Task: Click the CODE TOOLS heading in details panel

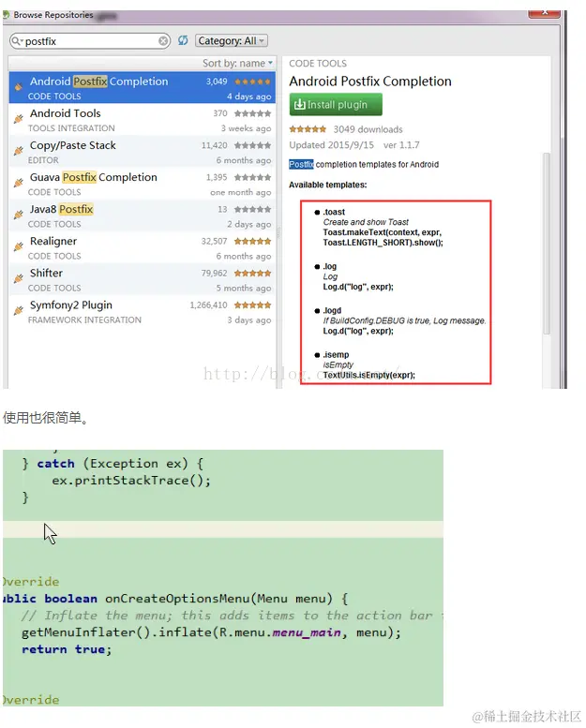Action: pos(318,64)
